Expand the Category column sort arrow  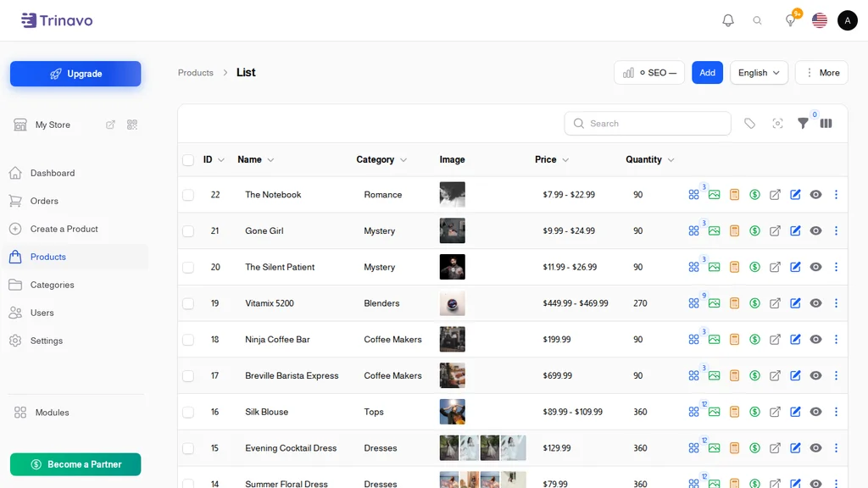coord(403,160)
